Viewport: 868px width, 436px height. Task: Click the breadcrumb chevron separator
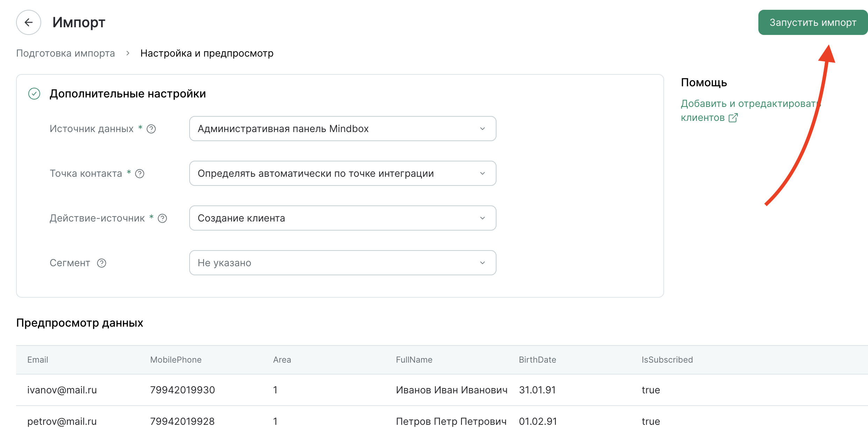pyautogui.click(x=128, y=53)
